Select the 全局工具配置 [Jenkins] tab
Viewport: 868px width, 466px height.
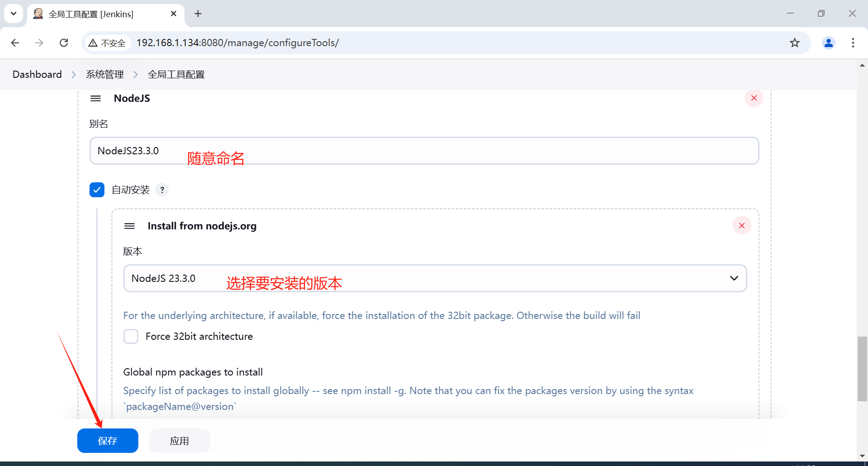point(106,14)
